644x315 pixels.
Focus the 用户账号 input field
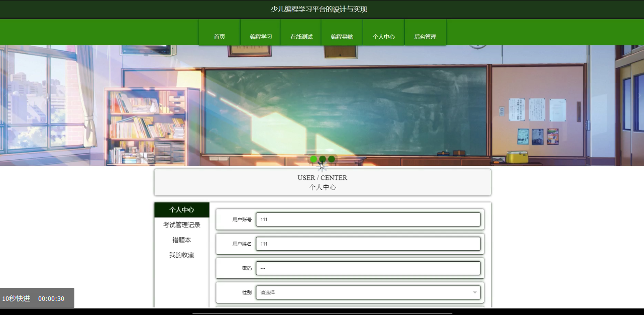368,220
